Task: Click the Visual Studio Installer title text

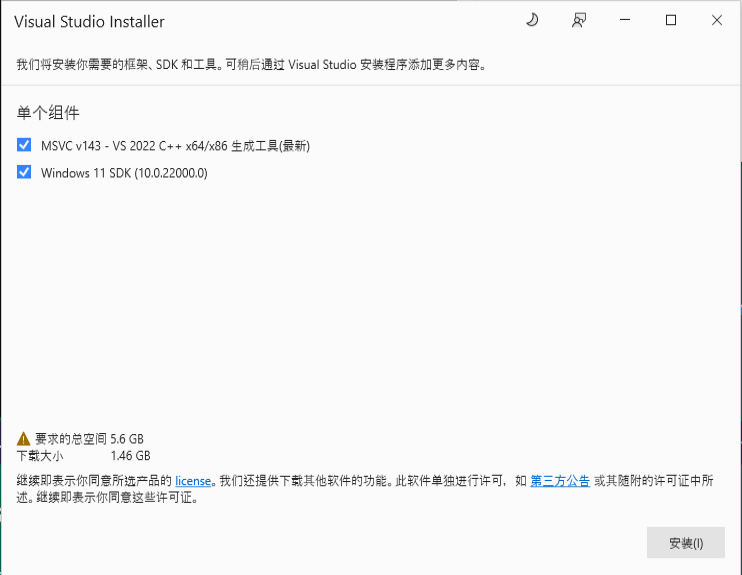Action: pos(89,21)
